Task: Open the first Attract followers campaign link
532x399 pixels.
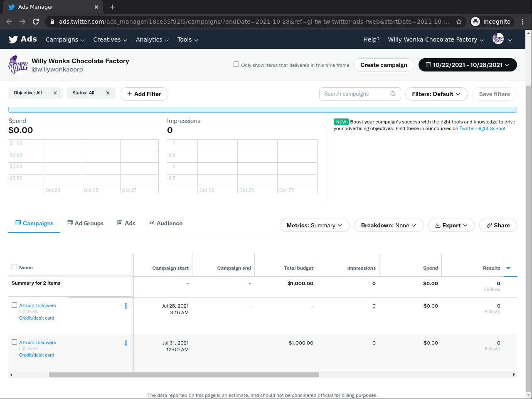Action: pos(37,305)
